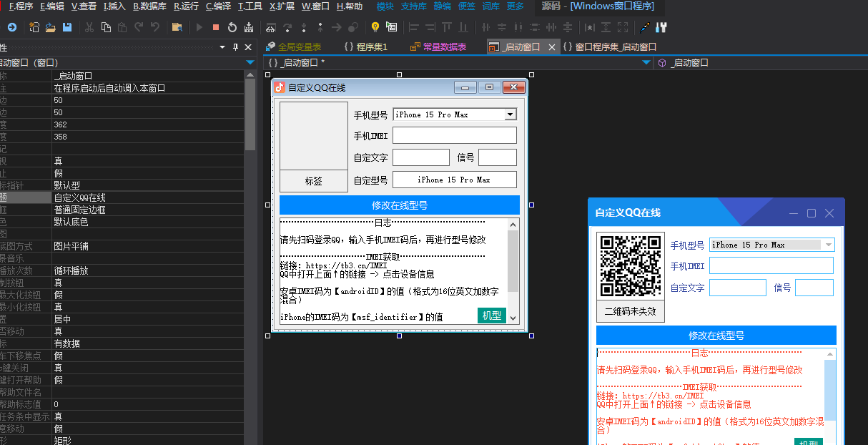The height and width of the screenshot is (445, 868).
Task: Click the light bulb hint icon
Action: (375, 28)
